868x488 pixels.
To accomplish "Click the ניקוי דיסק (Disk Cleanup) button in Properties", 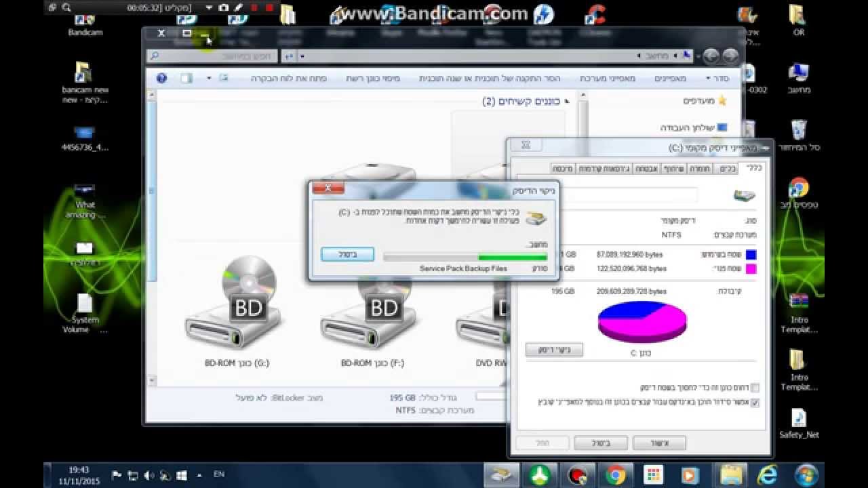I will (554, 350).
